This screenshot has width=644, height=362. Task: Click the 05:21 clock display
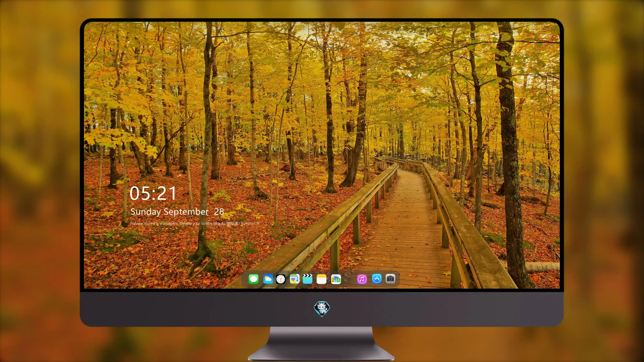pyautogui.click(x=153, y=193)
